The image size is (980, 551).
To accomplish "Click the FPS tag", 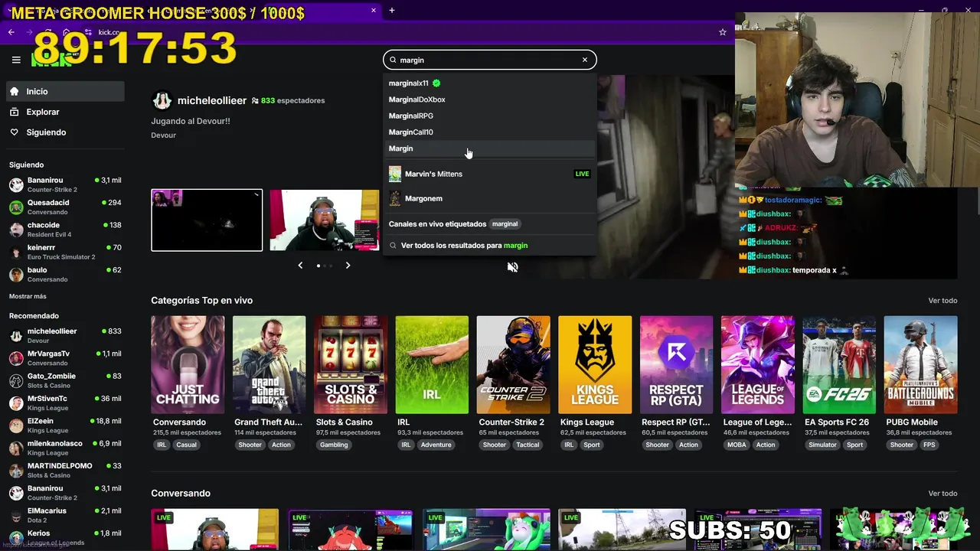I will point(929,445).
